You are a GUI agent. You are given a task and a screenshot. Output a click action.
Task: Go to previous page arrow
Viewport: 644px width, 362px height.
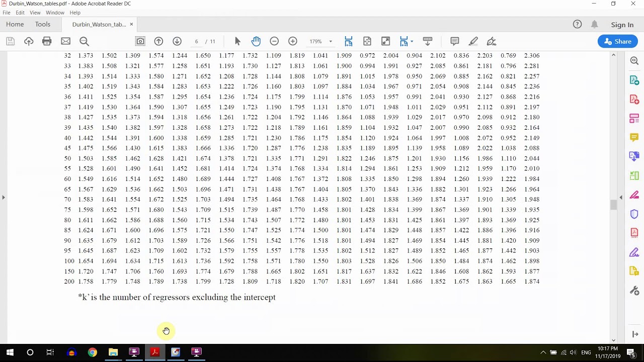[x=158, y=41]
